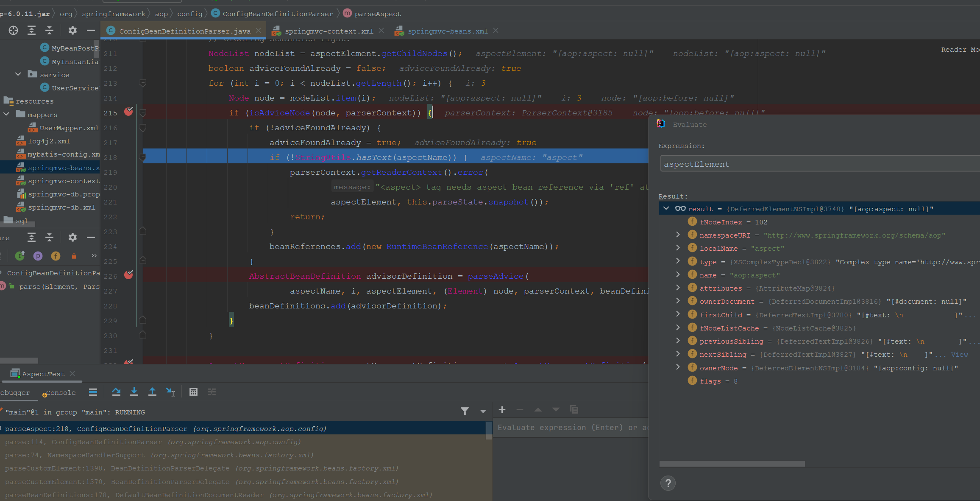Switch to the Console tab

(60, 393)
